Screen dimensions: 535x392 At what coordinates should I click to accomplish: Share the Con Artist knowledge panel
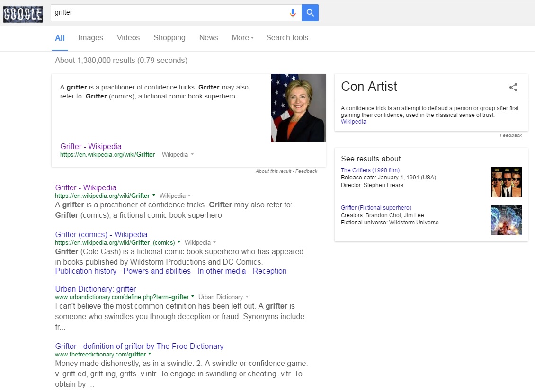513,87
